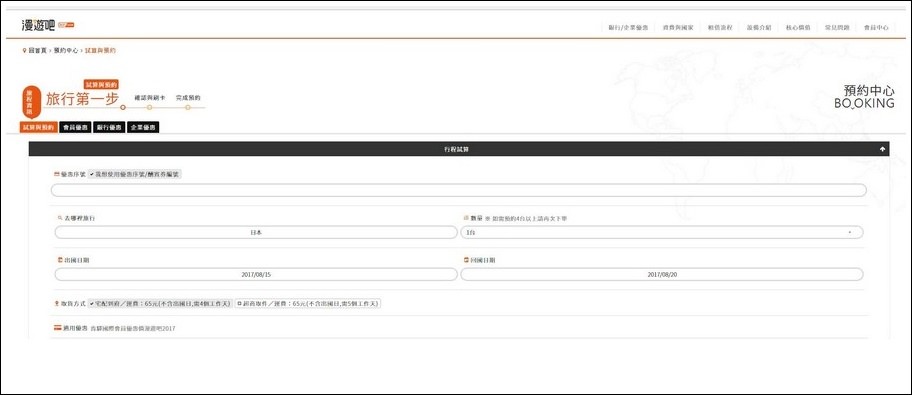This screenshot has width=912, height=395.
Task: Select the 宅配到府 home delivery option
Action: click(160, 304)
